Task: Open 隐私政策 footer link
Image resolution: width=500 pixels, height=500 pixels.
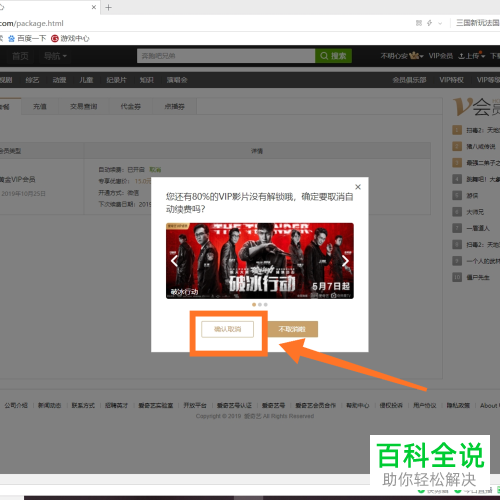Action: click(458, 405)
